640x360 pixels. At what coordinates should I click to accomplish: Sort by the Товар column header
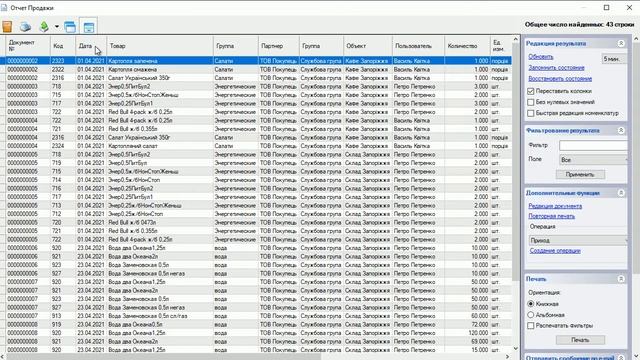160,46
